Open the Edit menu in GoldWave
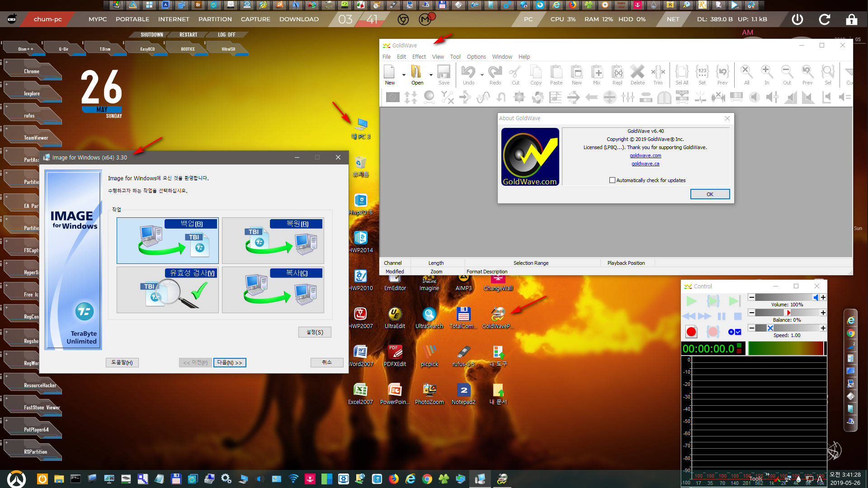This screenshot has width=868, height=488. coord(401,56)
